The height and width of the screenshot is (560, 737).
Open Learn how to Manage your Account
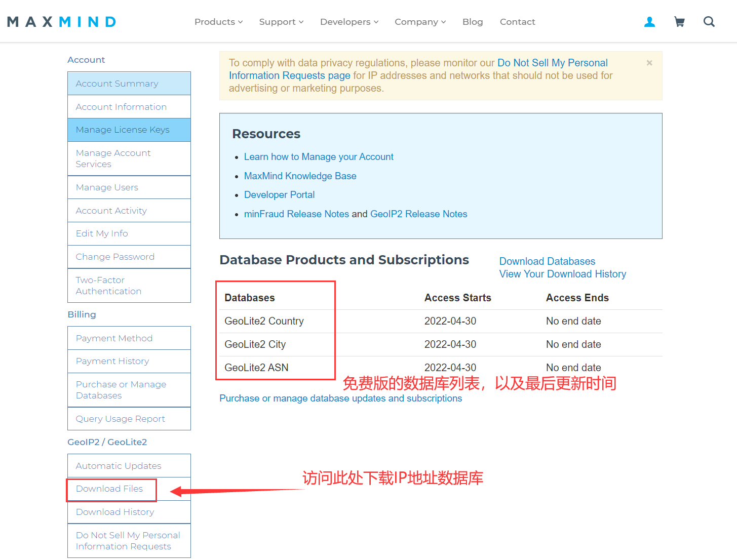coord(319,157)
